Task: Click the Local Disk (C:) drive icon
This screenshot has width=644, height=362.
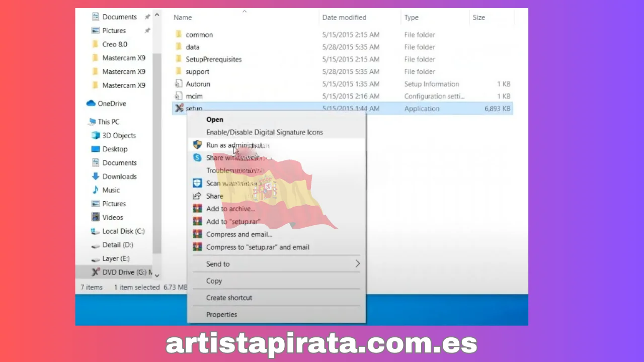Action: (x=96, y=231)
